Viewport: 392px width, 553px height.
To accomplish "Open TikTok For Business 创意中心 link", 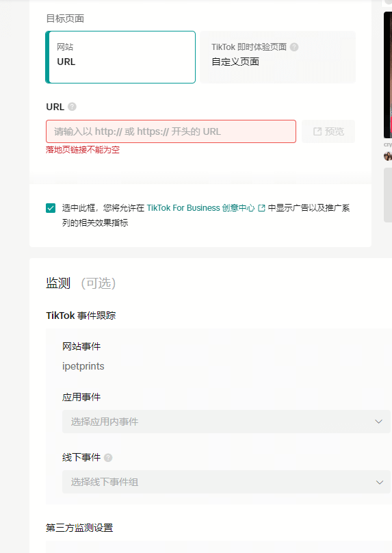I will [200, 208].
